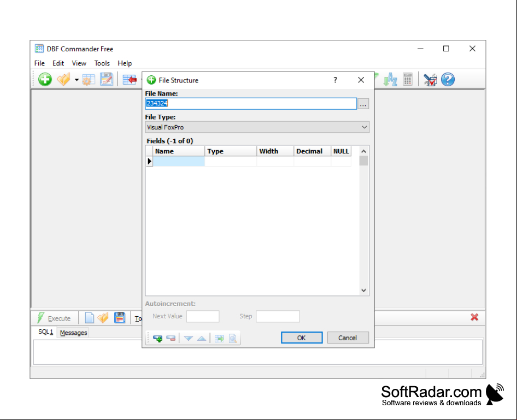Click the empty Name cell in first row
This screenshot has width=517, height=420.
point(179,161)
